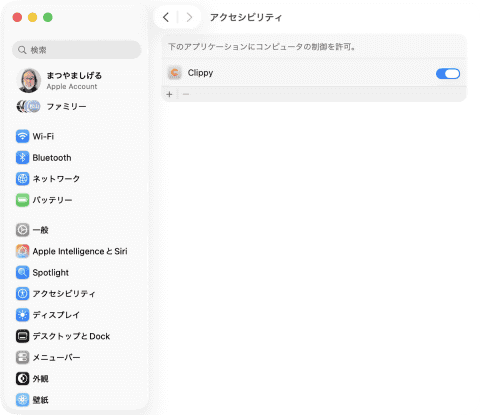
Task: Add an application with the plus button
Action: (x=169, y=94)
